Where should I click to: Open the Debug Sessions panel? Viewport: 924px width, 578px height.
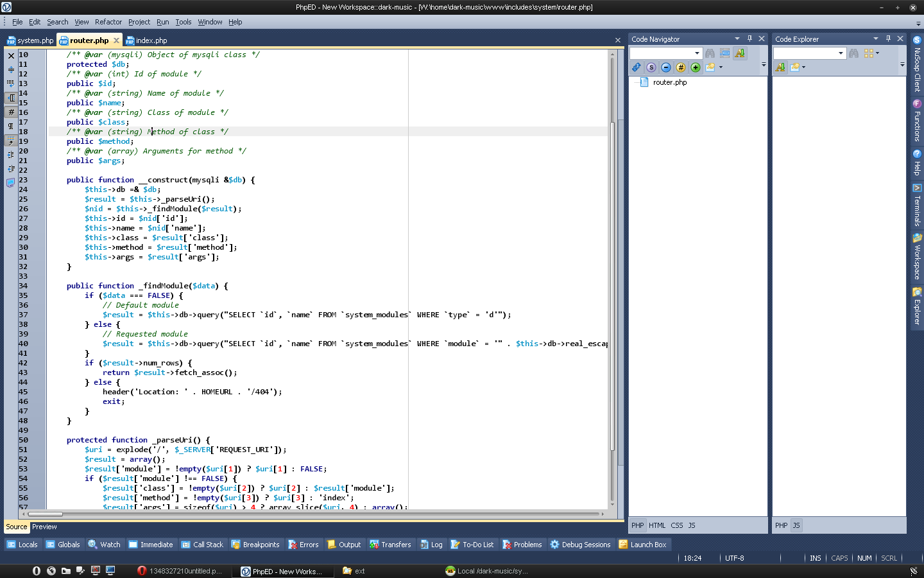click(580, 545)
